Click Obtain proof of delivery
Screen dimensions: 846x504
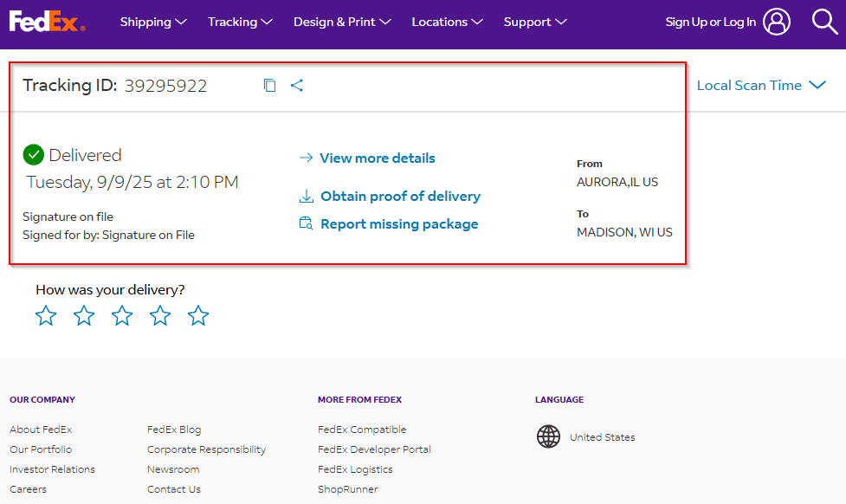pyautogui.click(x=400, y=196)
